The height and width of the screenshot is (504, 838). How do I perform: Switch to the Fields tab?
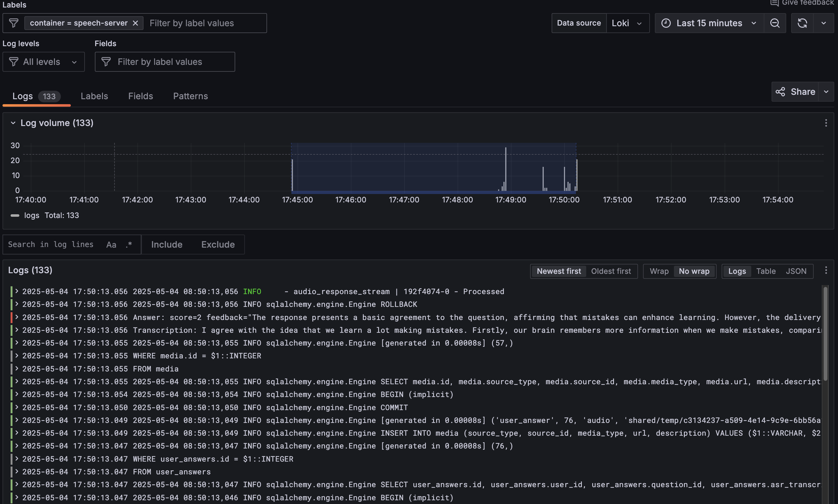[141, 96]
